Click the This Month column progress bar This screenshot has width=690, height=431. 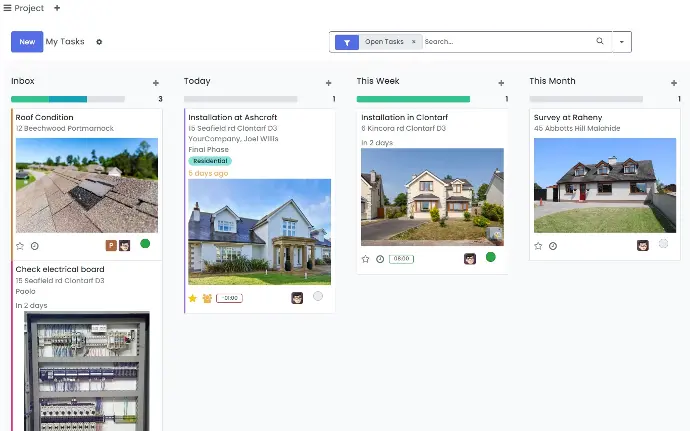click(586, 99)
